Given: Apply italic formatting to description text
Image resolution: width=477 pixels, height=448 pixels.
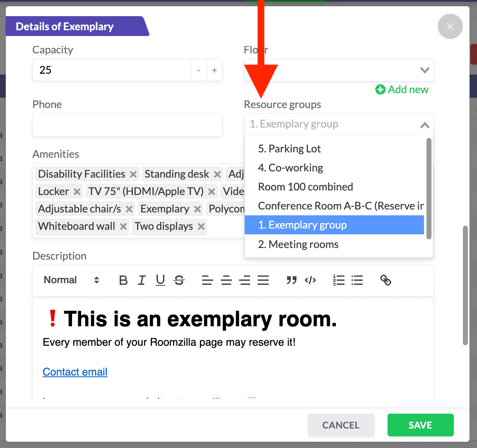Looking at the screenshot, I should pyautogui.click(x=142, y=280).
